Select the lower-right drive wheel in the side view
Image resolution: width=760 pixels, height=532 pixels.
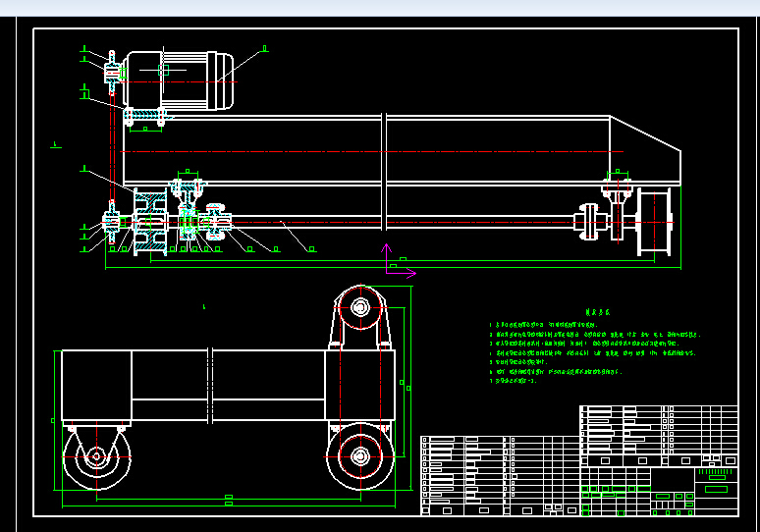pyautogui.click(x=360, y=456)
